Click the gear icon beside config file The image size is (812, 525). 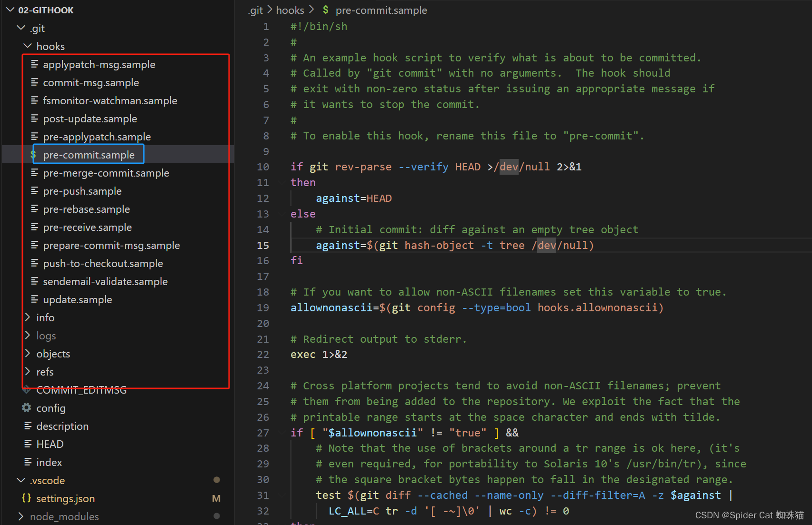pyautogui.click(x=27, y=408)
